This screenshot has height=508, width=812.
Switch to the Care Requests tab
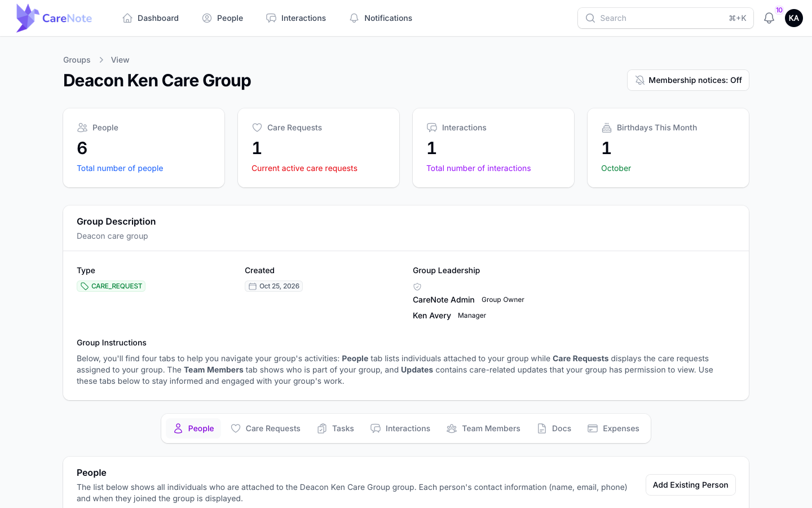(266, 428)
